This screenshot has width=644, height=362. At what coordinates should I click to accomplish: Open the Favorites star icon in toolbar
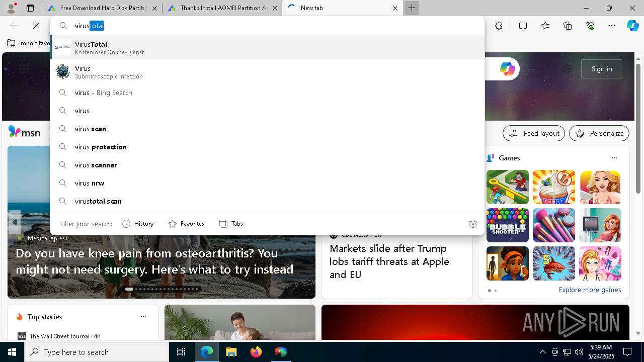545,26
